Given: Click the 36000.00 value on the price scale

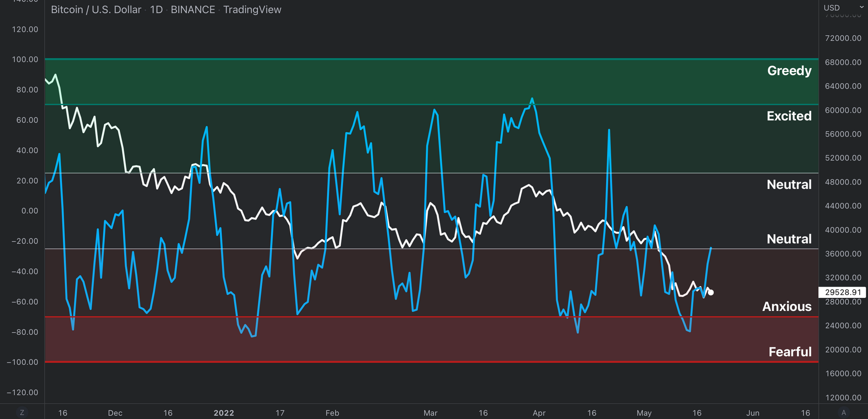Looking at the screenshot, I should tap(843, 254).
